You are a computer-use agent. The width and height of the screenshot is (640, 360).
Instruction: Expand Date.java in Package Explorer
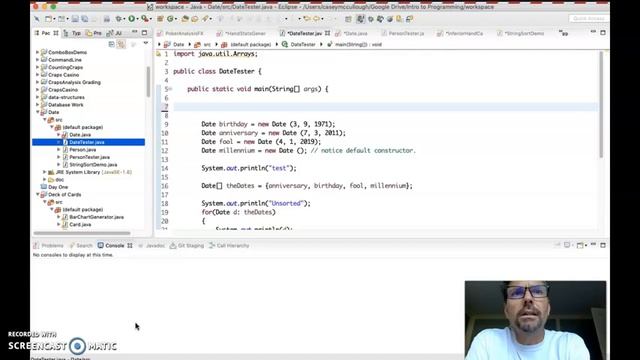pyautogui.click(x=59, y=135)
